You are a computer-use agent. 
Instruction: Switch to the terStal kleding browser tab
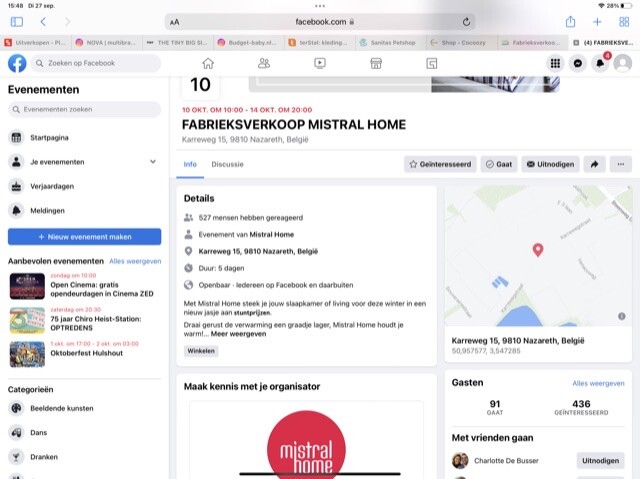pos(320,42)
